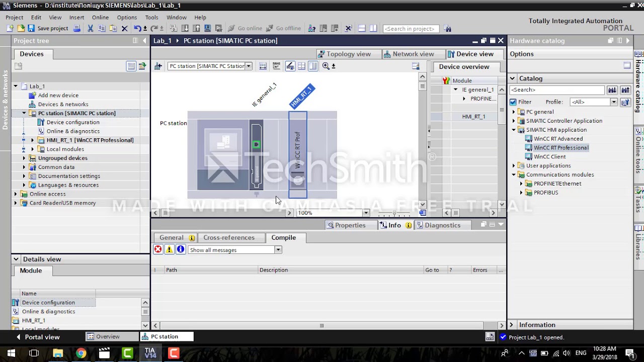Expand the Information section in catalog
Viewport: 644px width, 362px height.
512,325
